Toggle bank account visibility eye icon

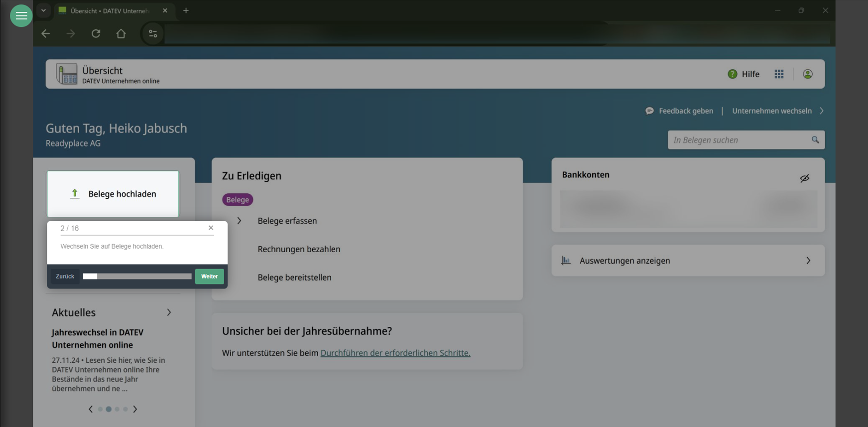(x=804, y=178)
